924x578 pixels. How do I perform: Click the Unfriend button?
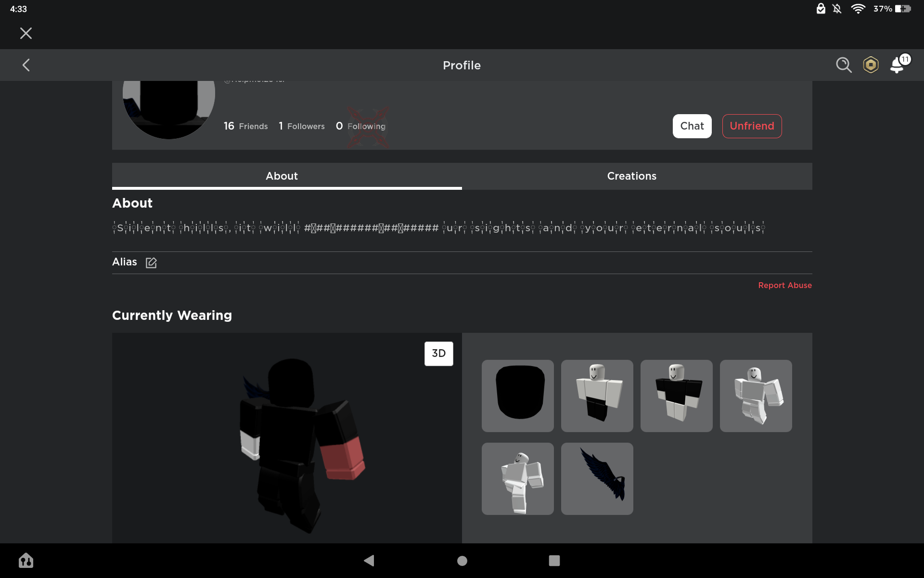click(752, 126)
